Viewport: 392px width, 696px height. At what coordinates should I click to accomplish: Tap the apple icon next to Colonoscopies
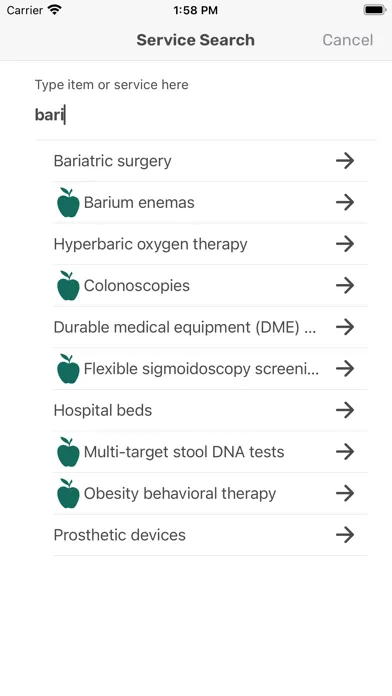(x=68, y=285)
